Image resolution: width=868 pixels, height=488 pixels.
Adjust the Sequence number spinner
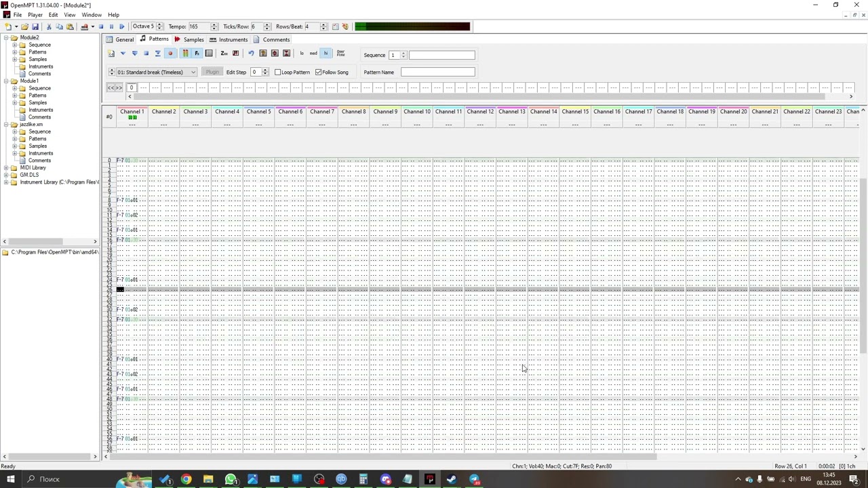click(403, 55)
